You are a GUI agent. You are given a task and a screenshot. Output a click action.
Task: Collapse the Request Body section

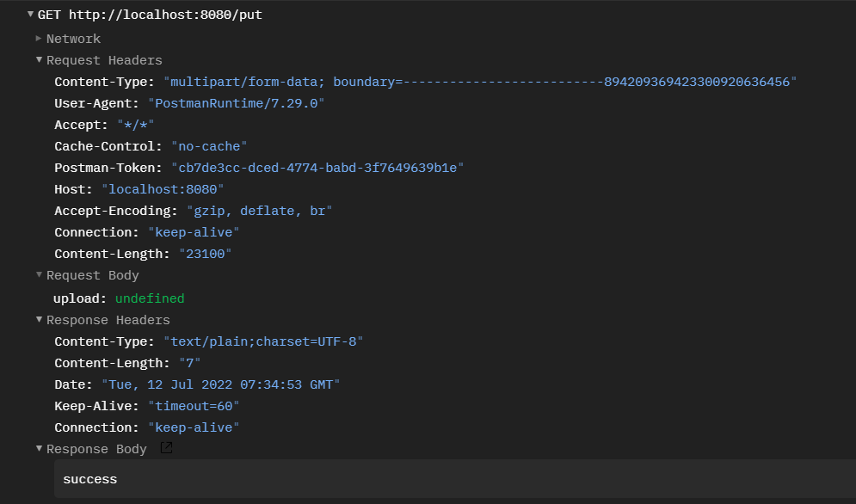[x=39, y=275]
